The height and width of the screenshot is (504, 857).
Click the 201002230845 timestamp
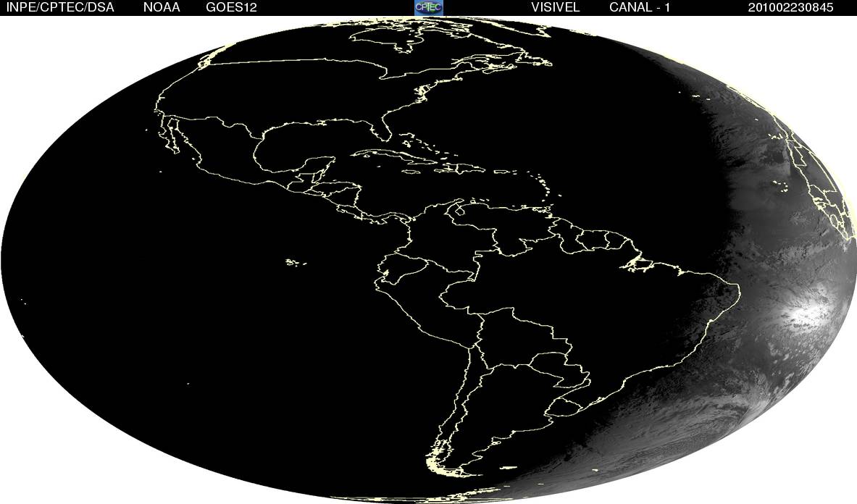click(790, 8)
